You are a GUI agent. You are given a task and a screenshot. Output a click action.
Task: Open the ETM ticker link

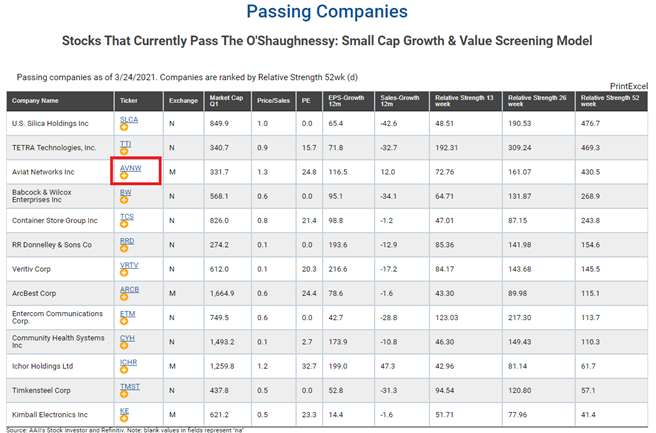[128, 314]
